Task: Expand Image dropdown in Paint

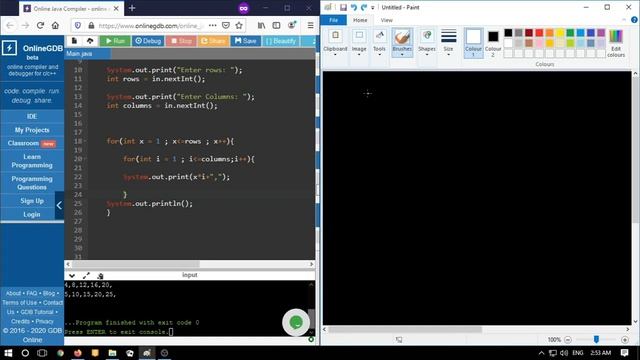Action: click(359, 55)
